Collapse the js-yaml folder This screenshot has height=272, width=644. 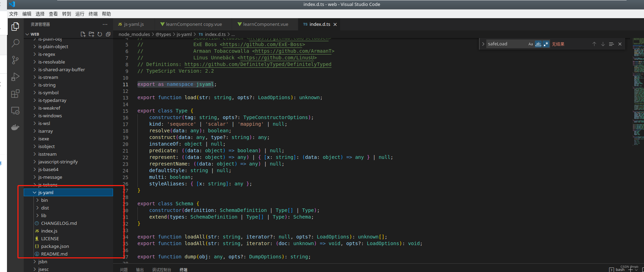(x=35, y=192)
